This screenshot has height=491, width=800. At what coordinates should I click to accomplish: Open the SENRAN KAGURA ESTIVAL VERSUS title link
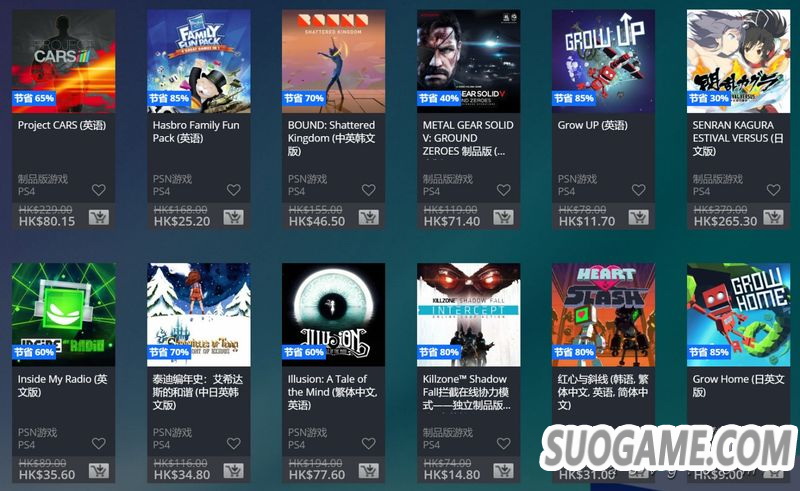pos(738,138)
